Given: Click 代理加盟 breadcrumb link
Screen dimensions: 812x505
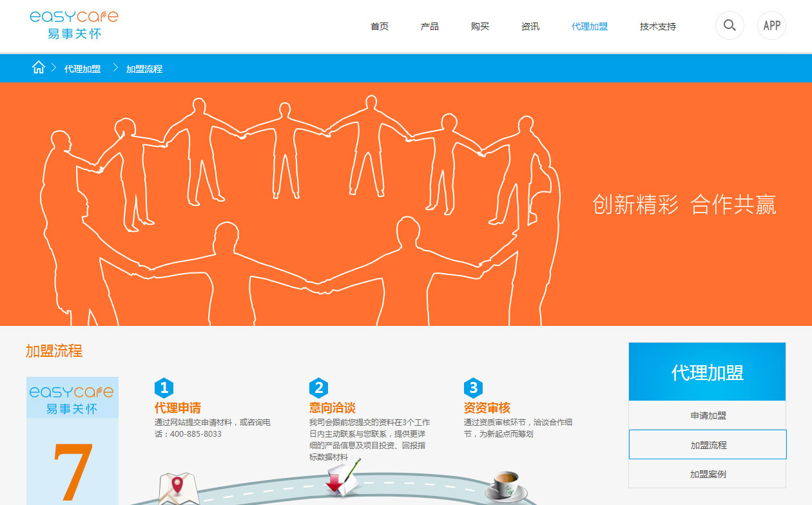Looking at the screenshot, I should coord(82,69).
